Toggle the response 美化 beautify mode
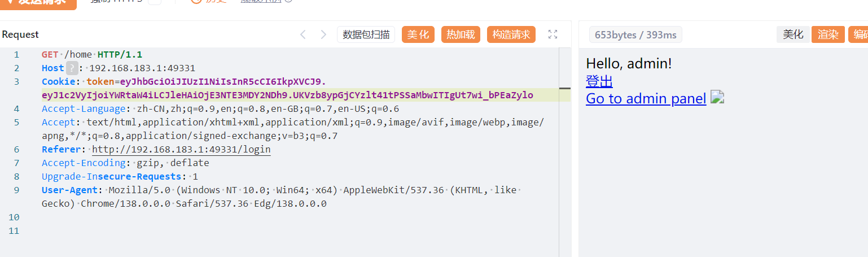 pyautogui.click(x=793, y=34)
